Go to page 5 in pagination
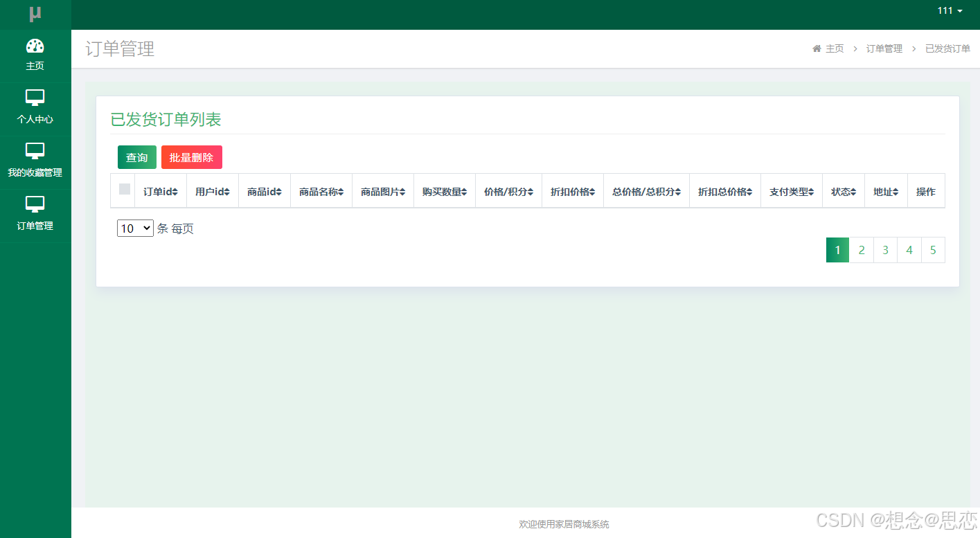This screenshot has width=980, height=538. [934, 250]
